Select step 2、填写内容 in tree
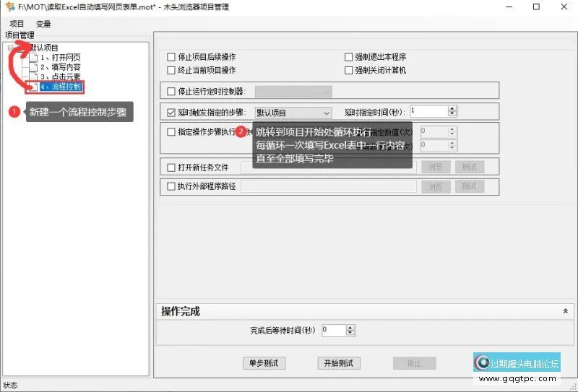 coord(61,67)
